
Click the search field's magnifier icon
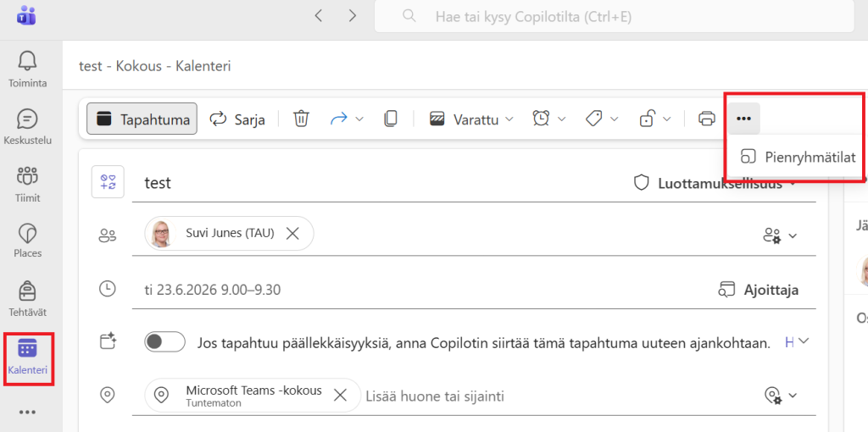click(x=409, y=16)
